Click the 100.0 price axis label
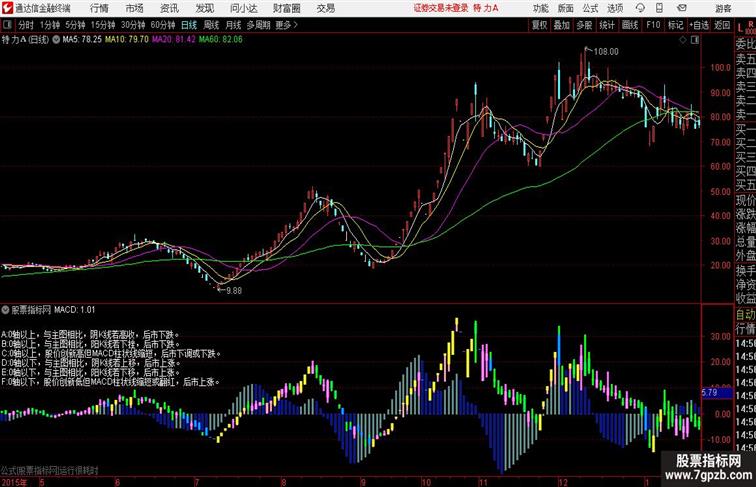Image resolution: width=756 pixels, height=487 pixels. tap(720, 68)
